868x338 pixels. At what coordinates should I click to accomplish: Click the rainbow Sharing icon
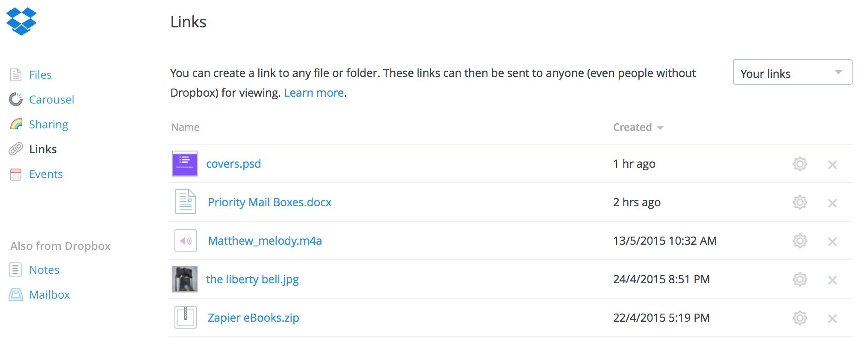[16, 124]
